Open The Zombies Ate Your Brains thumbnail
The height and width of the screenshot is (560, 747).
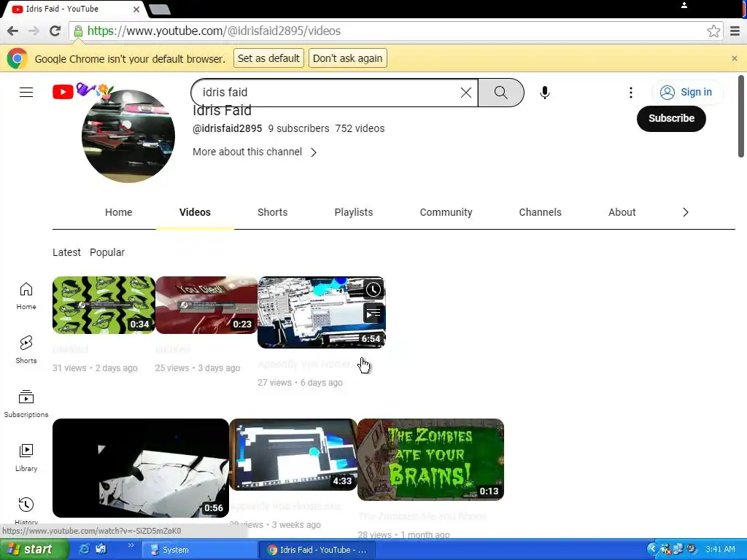pos(430,459)
